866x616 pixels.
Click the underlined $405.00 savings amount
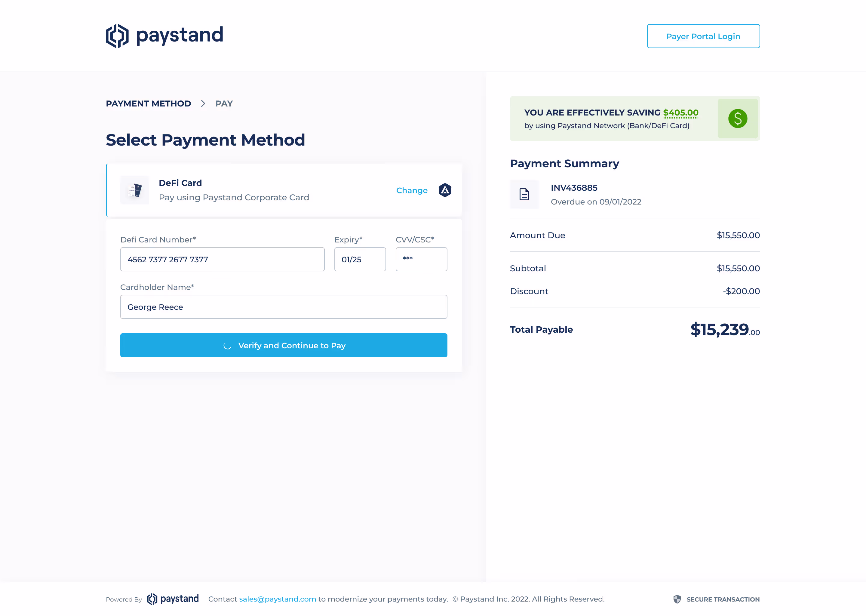pos(680,113)
